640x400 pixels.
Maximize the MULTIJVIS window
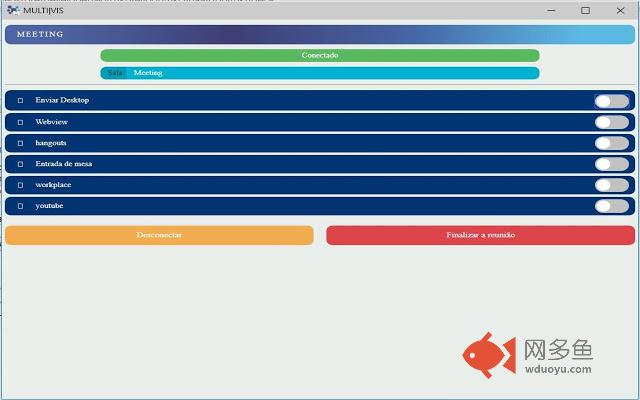585,11
